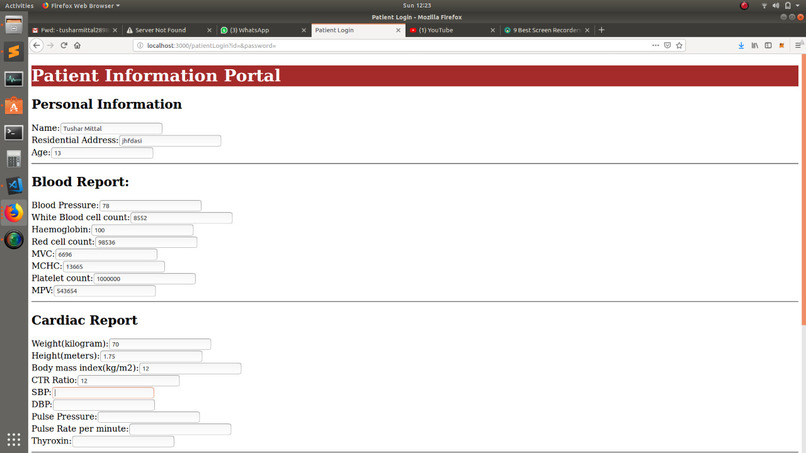Open Calculator from the dock
The image size is (806, 453).
(14, 159)
